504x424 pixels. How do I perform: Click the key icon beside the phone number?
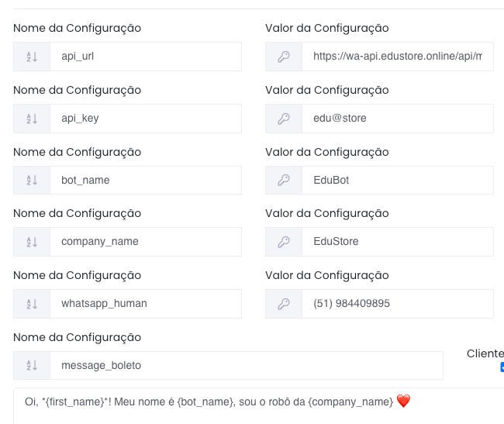point(284,304)
